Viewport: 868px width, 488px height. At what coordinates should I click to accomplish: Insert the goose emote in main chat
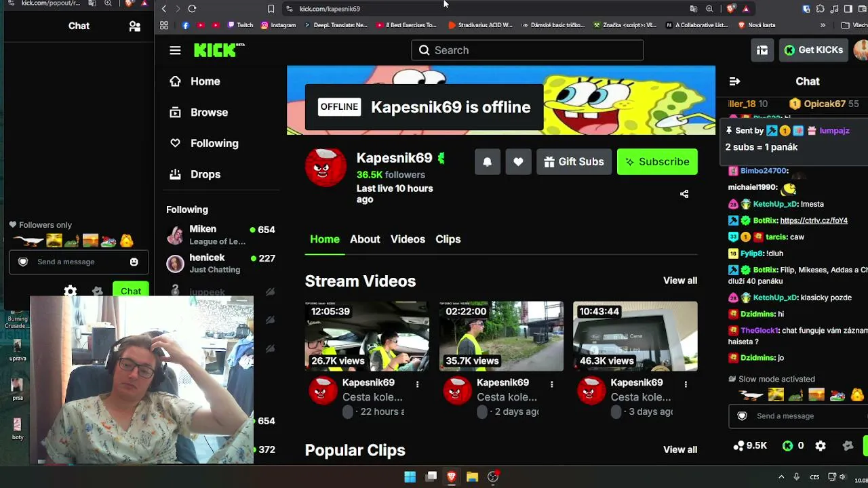click(x=751, y=394)
